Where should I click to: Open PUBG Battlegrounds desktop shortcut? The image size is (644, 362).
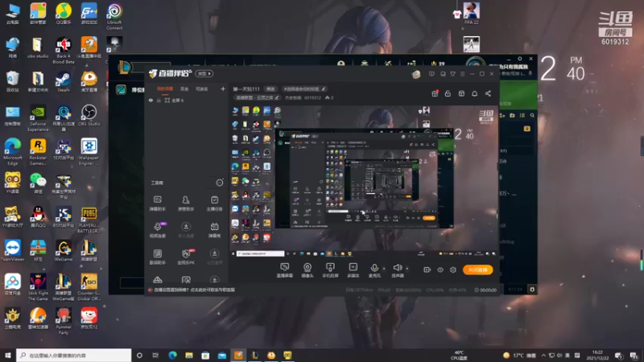[89, 220]
